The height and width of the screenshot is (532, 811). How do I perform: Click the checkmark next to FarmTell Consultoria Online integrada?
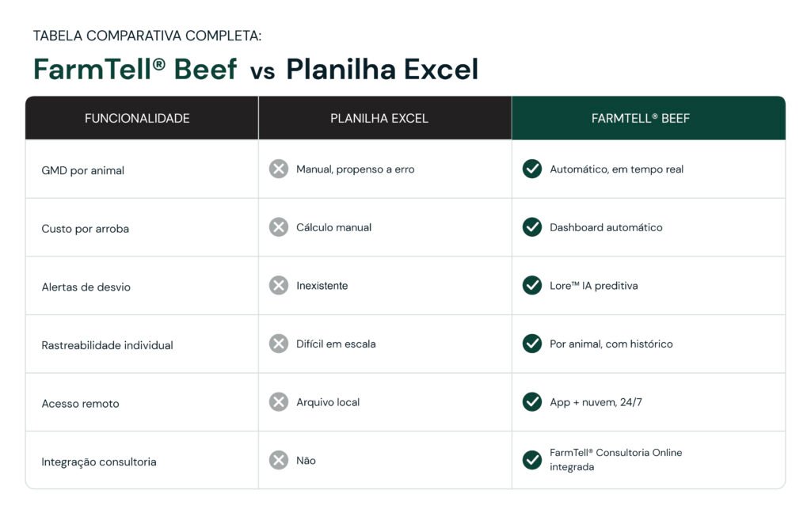coord(531,460)
